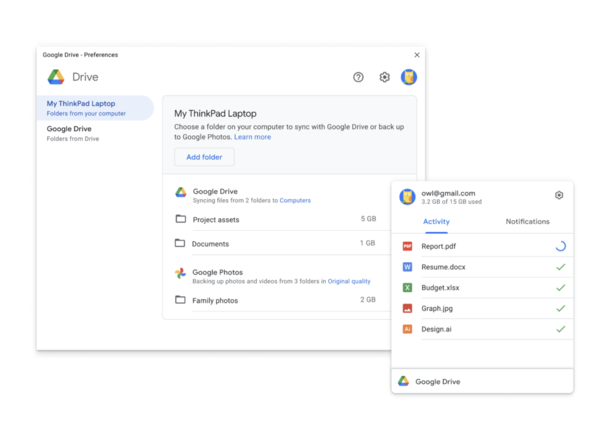The height and width of the screenshot is (421, 600).
Task: Click Google Drive label in popup footer
Action: pyautogui.click(x=438, y=382)
